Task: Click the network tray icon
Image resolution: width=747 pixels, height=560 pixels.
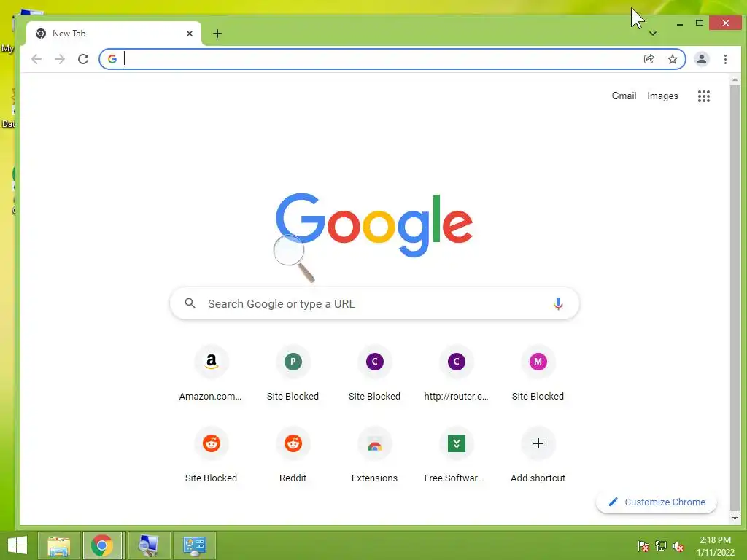Action: [661, 546]
